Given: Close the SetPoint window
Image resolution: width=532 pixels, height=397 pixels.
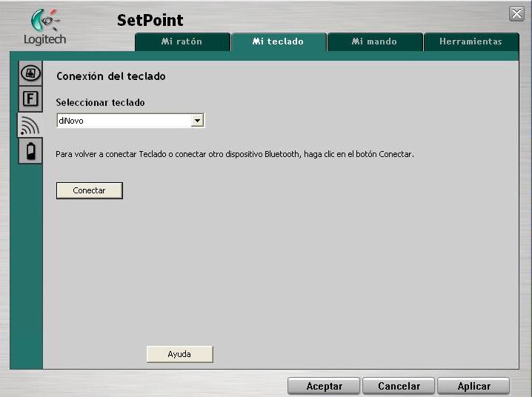Looking at the screenshot, I should 516,13.
